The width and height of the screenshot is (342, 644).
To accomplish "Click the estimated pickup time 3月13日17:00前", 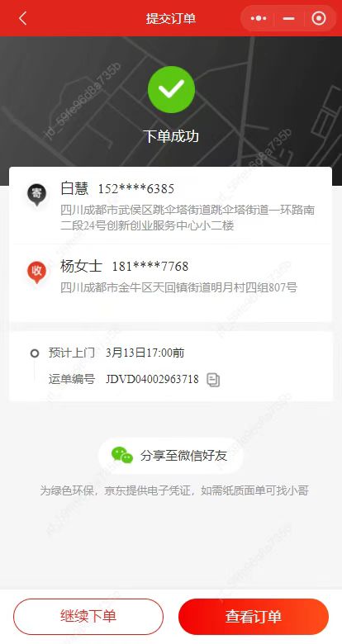I will click(x=145, y=353).
